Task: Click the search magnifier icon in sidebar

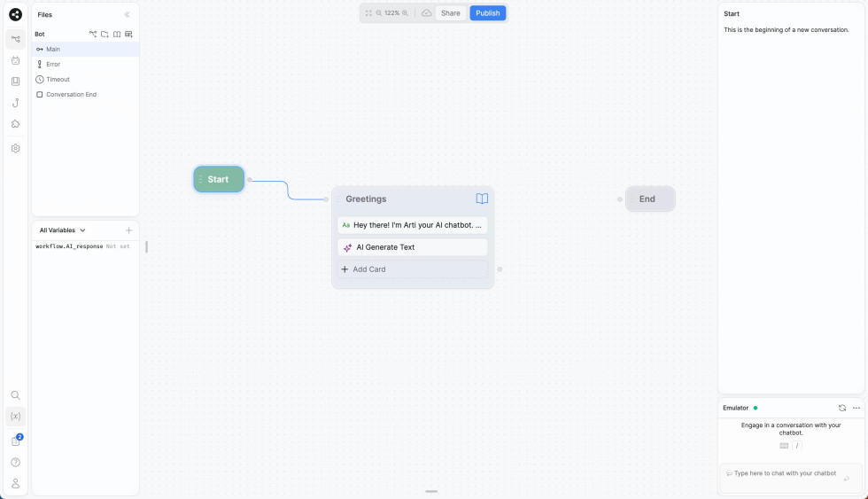Action: click(15, 395)
